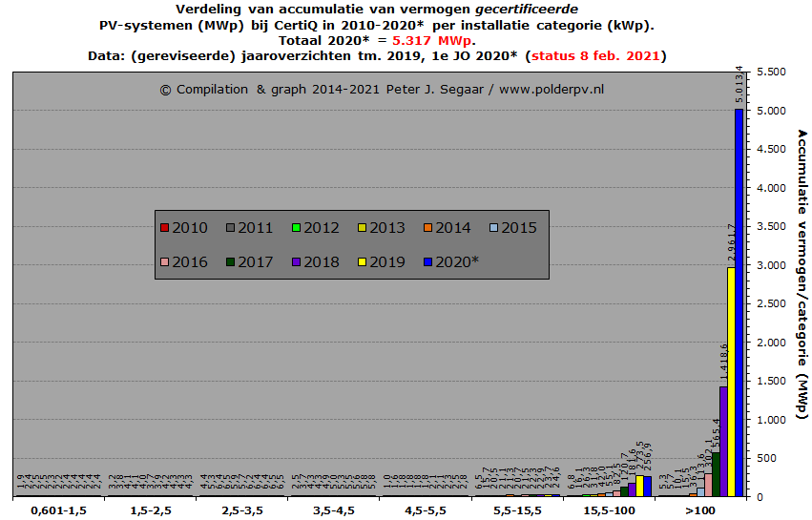812x520 pixels.
Task: Click the red 2010 legend swatch
Action: coord(165,228)
